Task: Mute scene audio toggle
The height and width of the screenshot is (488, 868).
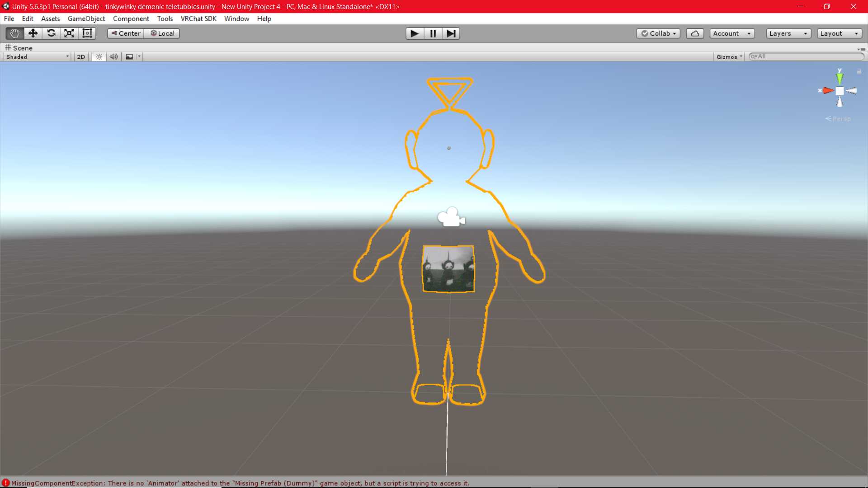Action: coord(114,57)
